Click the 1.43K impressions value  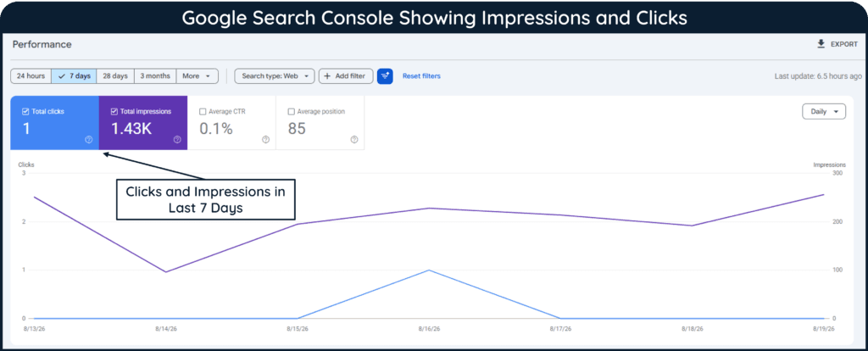click(131, 128)
